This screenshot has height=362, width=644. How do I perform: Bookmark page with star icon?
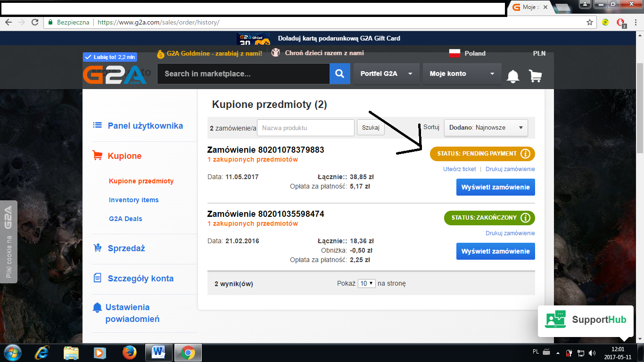point(590,22)
